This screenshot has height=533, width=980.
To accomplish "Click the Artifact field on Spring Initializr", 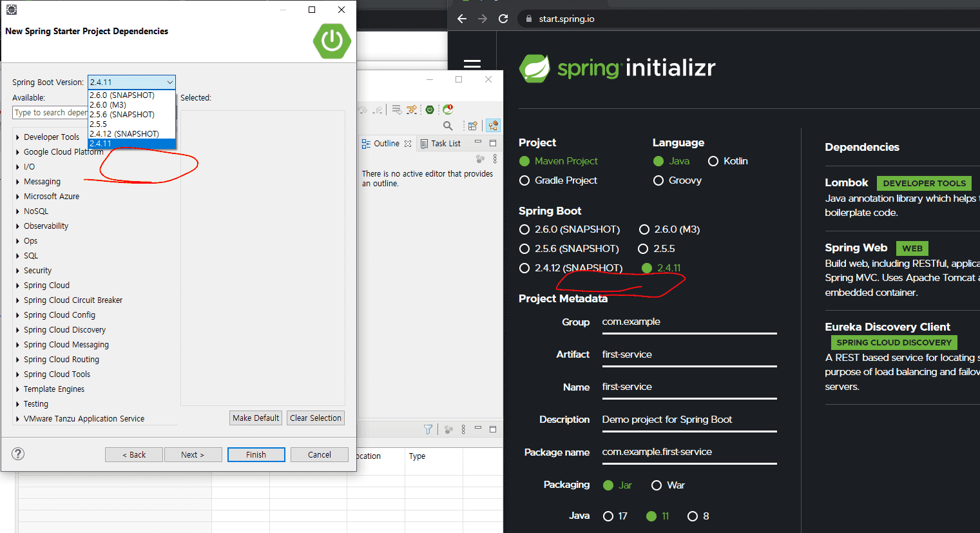I will [689, 354].
